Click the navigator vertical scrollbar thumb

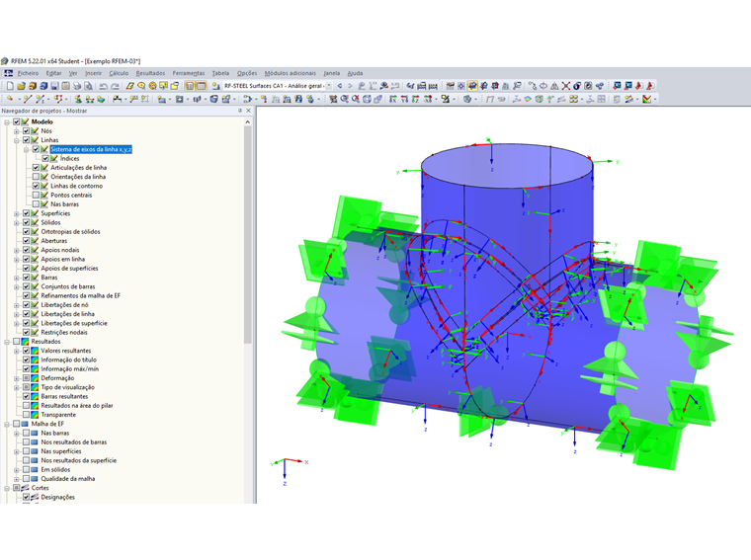(248, 234)
